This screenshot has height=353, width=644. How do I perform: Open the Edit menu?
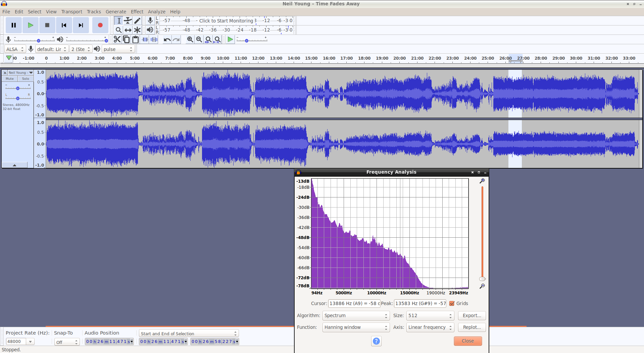19,12
